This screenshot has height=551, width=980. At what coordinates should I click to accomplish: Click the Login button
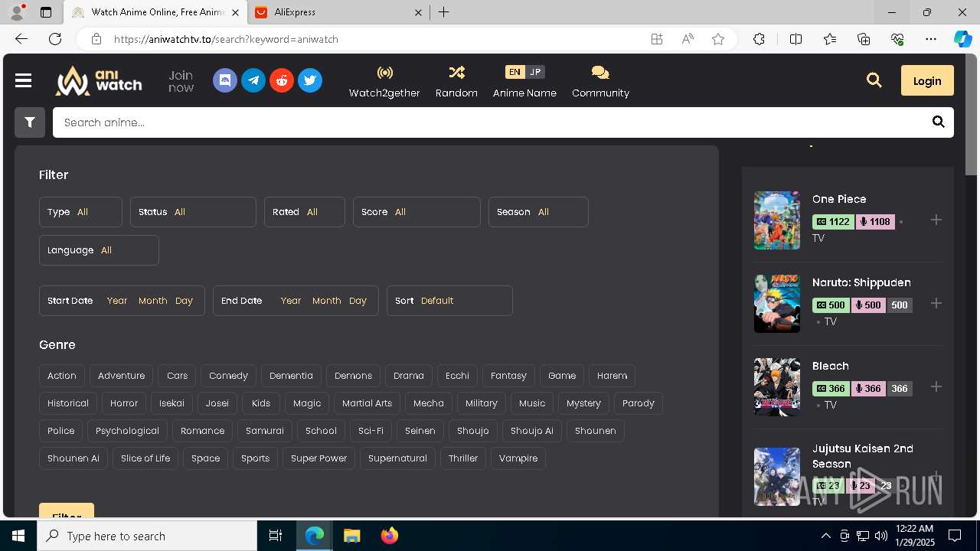pyautogui.click(x=927, y=80)
